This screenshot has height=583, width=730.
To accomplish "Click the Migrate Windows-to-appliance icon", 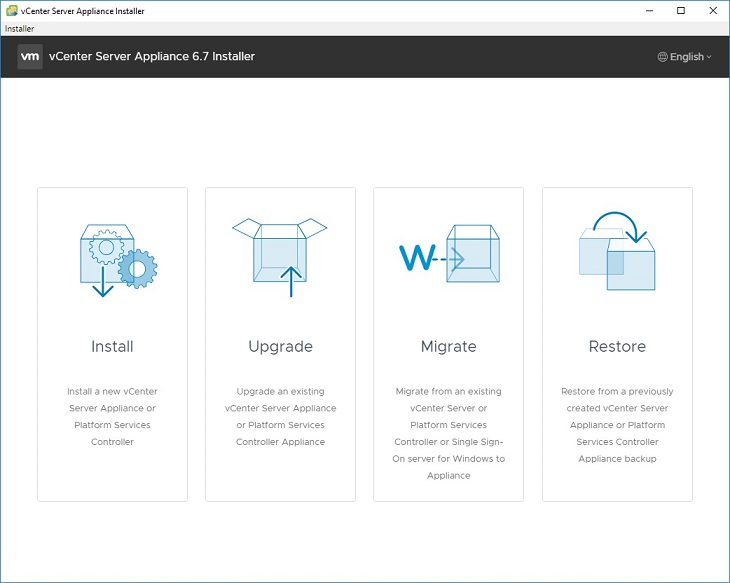I will coord(449,254).
